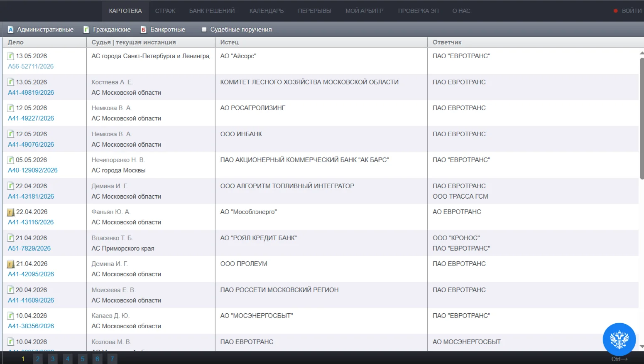Go to results page 2
The width and height of the screenshot is (644, 364).
coord(38,359)
